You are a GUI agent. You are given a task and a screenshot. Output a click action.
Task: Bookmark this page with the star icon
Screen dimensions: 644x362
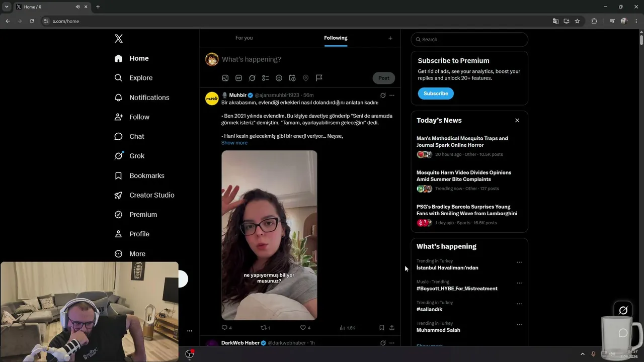(x=577, y=21)
